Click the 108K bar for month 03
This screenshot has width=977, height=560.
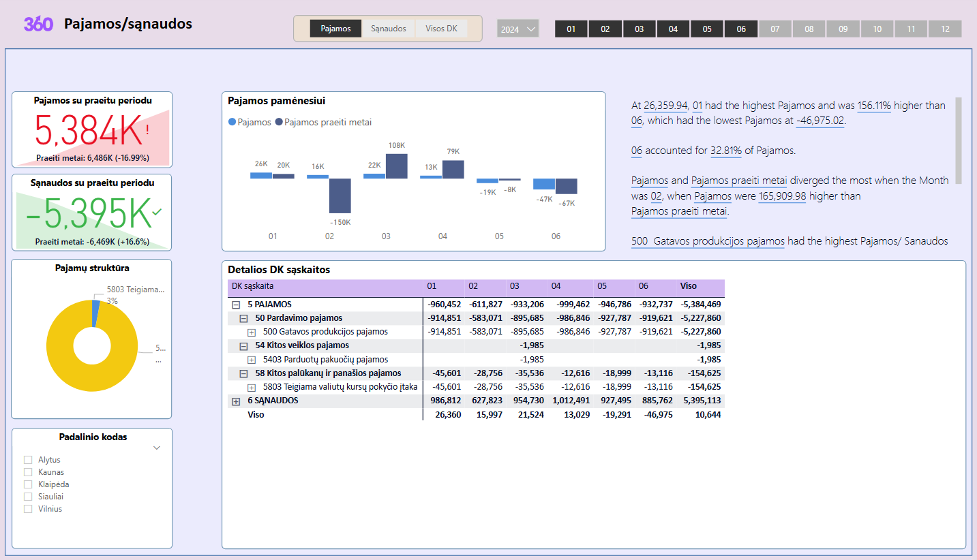[x=397, y=166]
